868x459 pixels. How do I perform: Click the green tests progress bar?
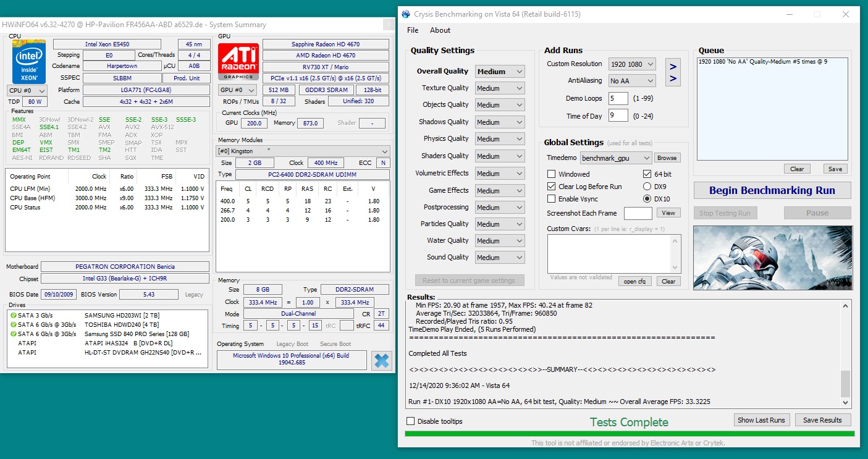click(x=630, y=434)
